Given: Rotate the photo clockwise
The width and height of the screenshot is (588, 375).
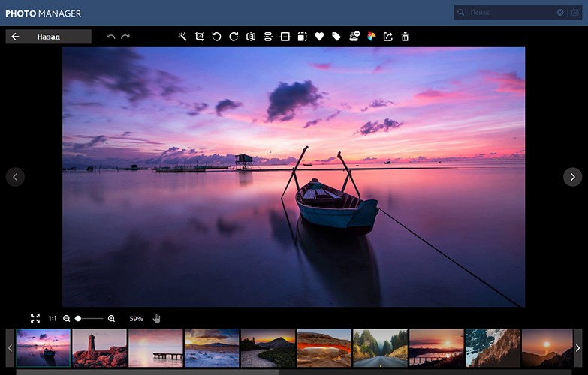Looking at the screenshot, I should coord(234,36).
